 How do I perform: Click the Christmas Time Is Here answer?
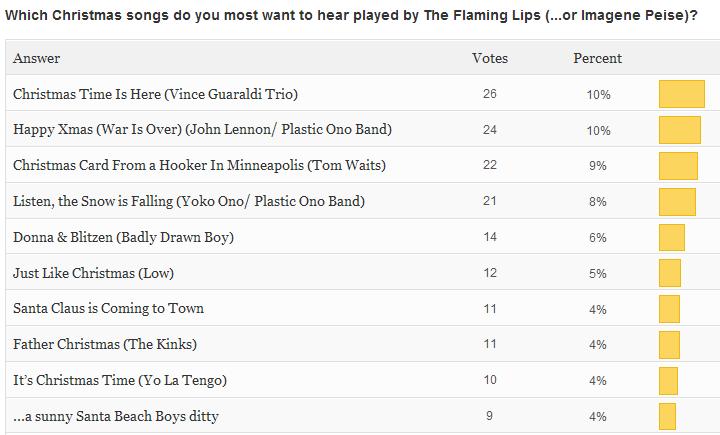156,94
